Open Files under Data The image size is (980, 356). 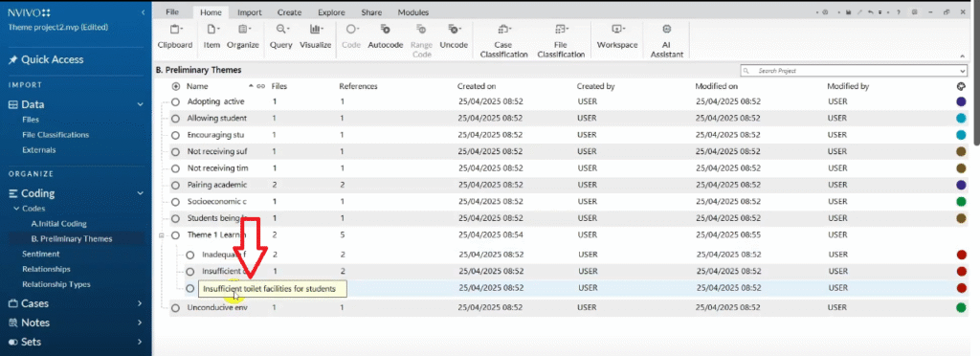31,120
